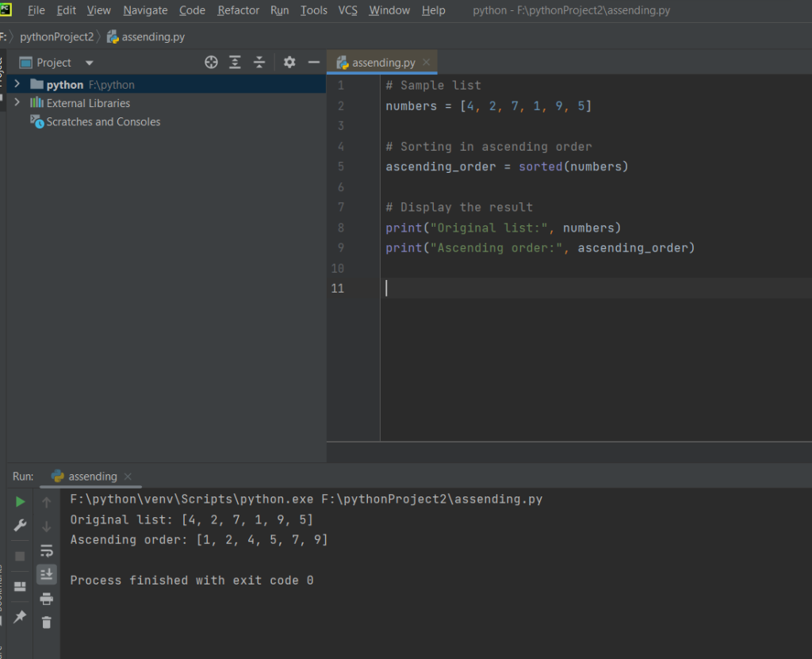Expand all items in Project panel

pyautogui.click(x=236, y=63)
